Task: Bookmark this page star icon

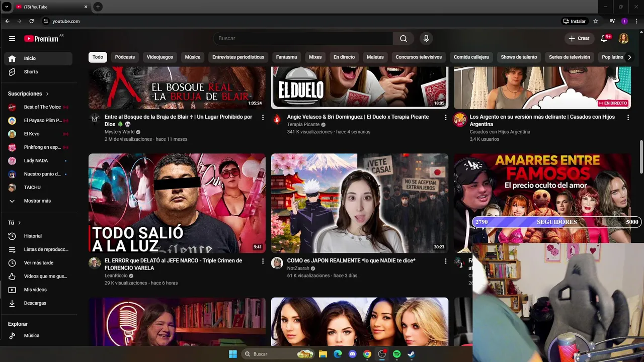Action: (x=596, y=21)
